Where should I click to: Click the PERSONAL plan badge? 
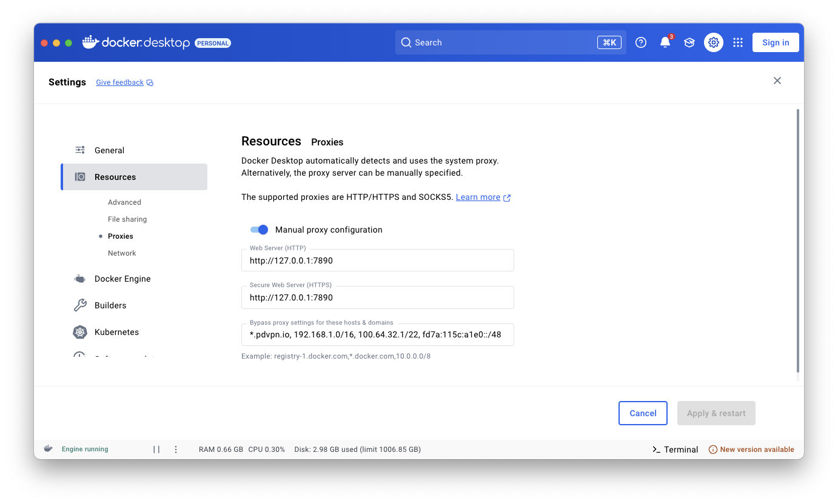point(213,43)
